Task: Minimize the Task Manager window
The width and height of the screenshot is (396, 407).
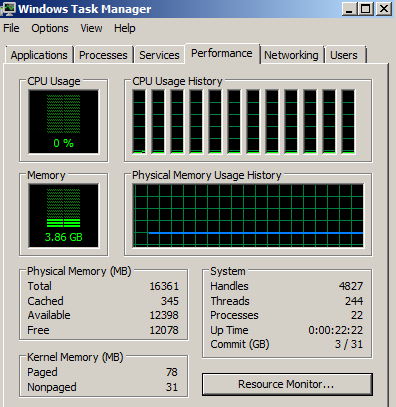Action: point(349,9)
